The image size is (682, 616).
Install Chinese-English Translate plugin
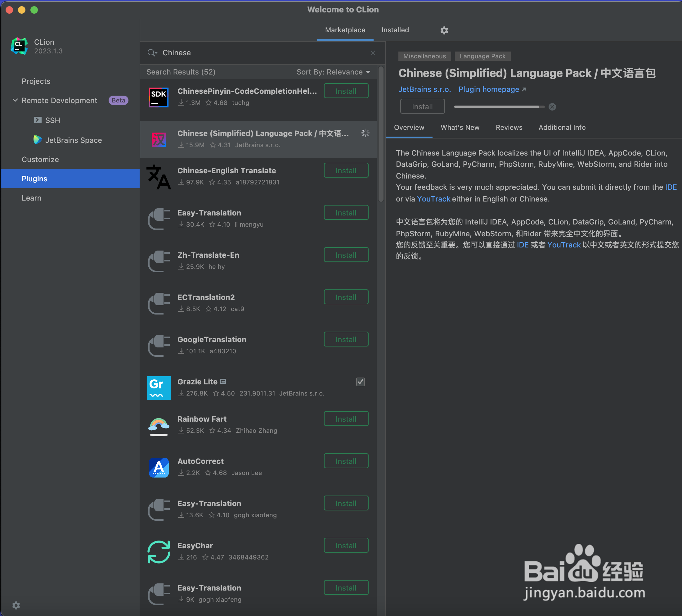click(x=346, y=170)
